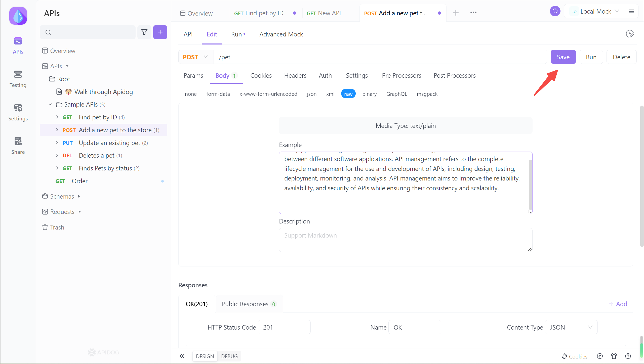Select Content Type JSON dropdown
The width and height of the screenshot is (644, 364).
(x=571, y=327)
